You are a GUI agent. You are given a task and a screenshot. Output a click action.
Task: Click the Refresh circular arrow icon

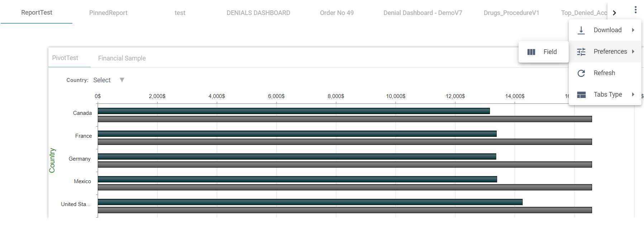click(x=581, y=73)
